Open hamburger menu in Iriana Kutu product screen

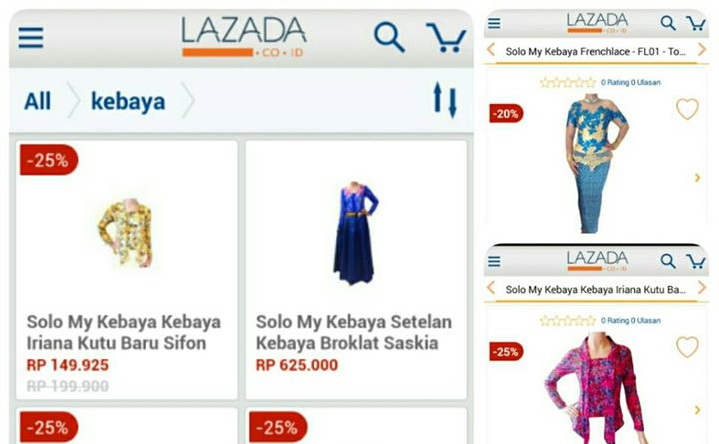point(494,261)
